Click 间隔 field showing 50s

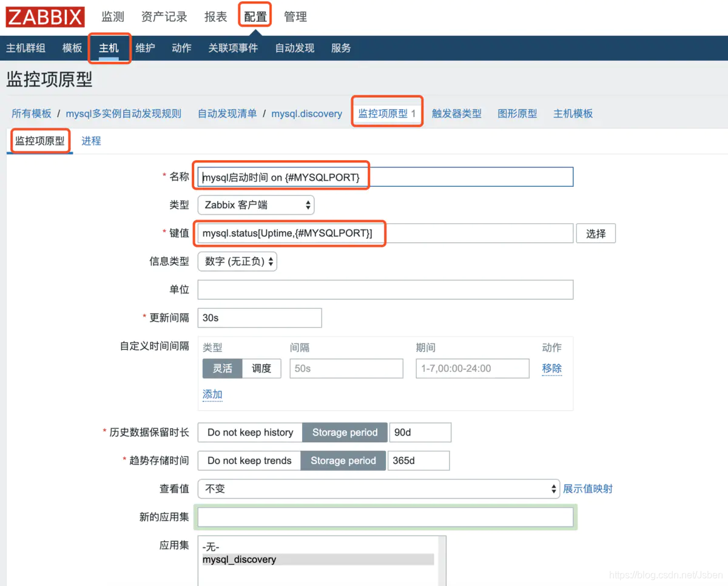(x=346, y=368)
